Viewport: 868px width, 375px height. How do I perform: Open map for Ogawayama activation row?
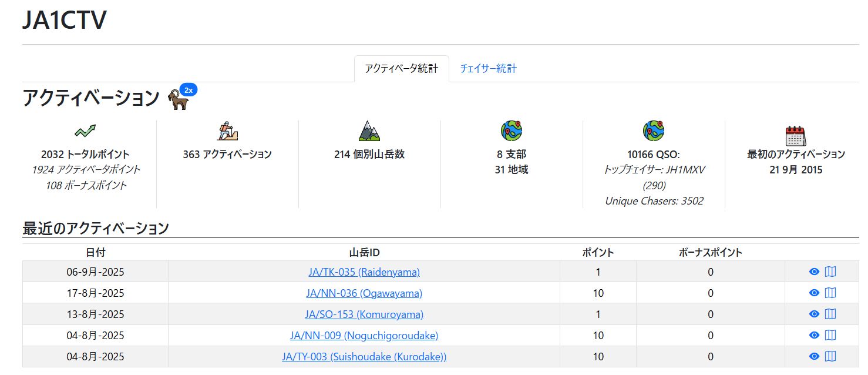click(x=830, y=293)
